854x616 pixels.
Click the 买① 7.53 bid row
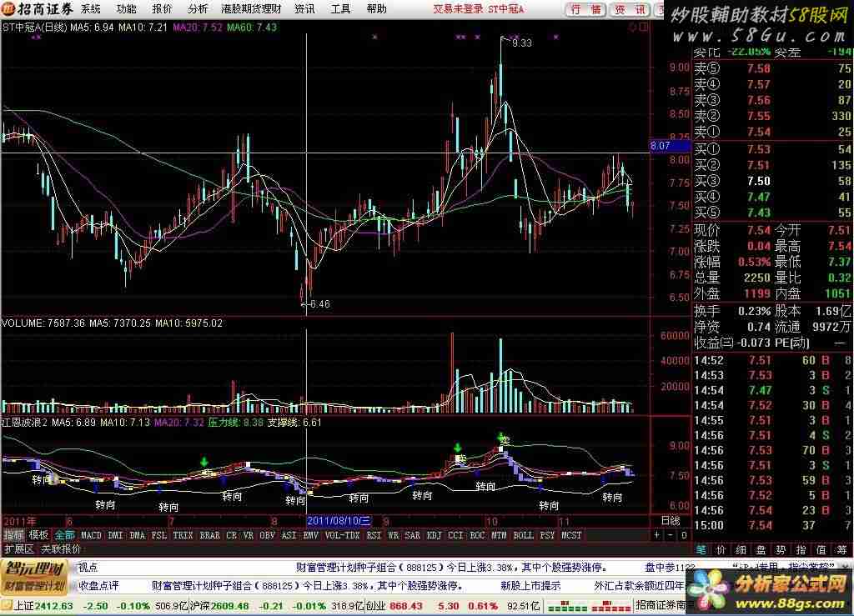point(772,149)
